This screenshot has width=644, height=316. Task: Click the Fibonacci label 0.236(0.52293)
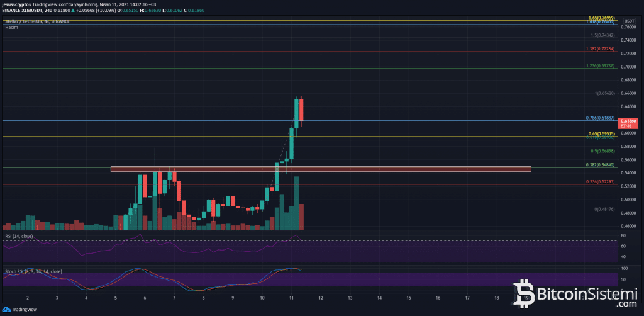[x=600, y=181]
